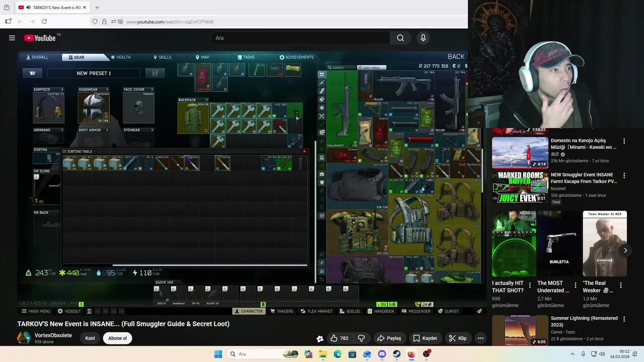This screenshot has height=362, width=644.
Task: Click in the YouTube Ara search field
Action: point(300,38)
